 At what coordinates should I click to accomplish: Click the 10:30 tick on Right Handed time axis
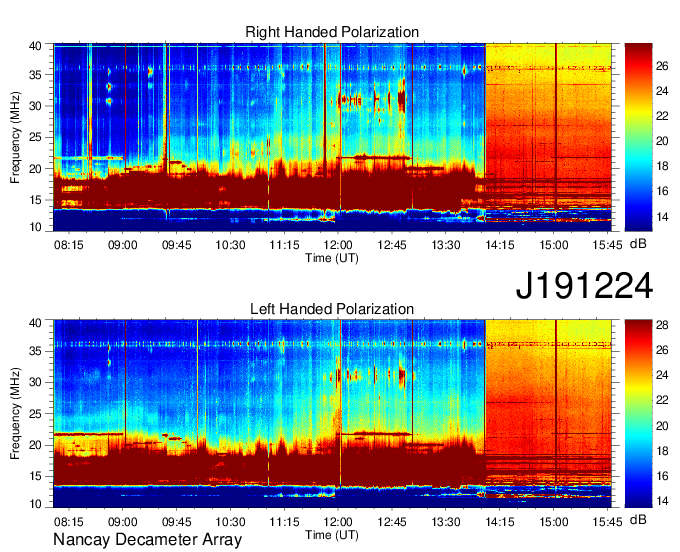pos(230,245)
